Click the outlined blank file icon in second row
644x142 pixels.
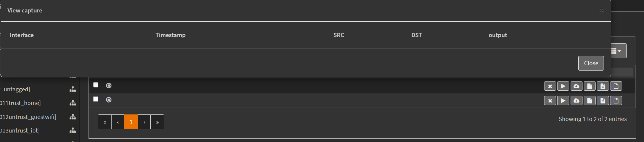(616, 100)
